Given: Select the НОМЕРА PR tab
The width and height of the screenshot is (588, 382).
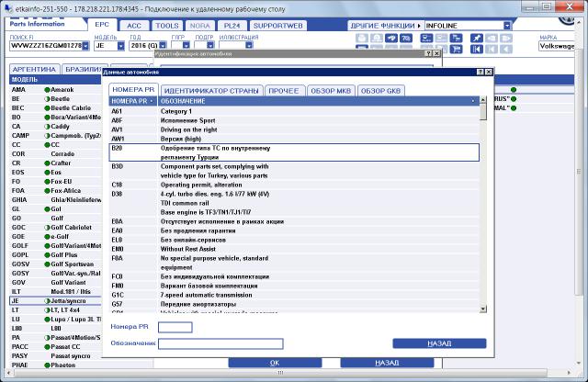Looking at the screenshot, I should 133,90.
